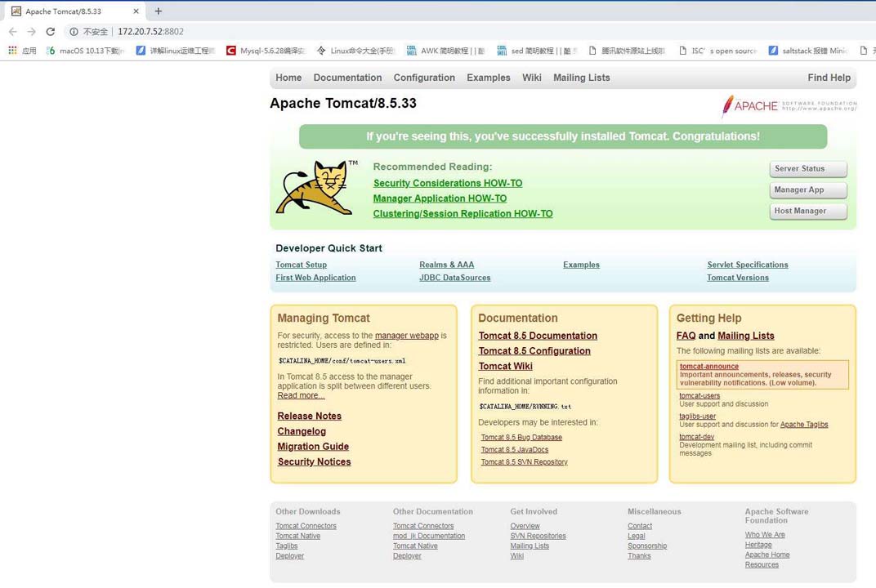
Task: Open the Apache Taglibs link
Action: (x=804, y=425)
